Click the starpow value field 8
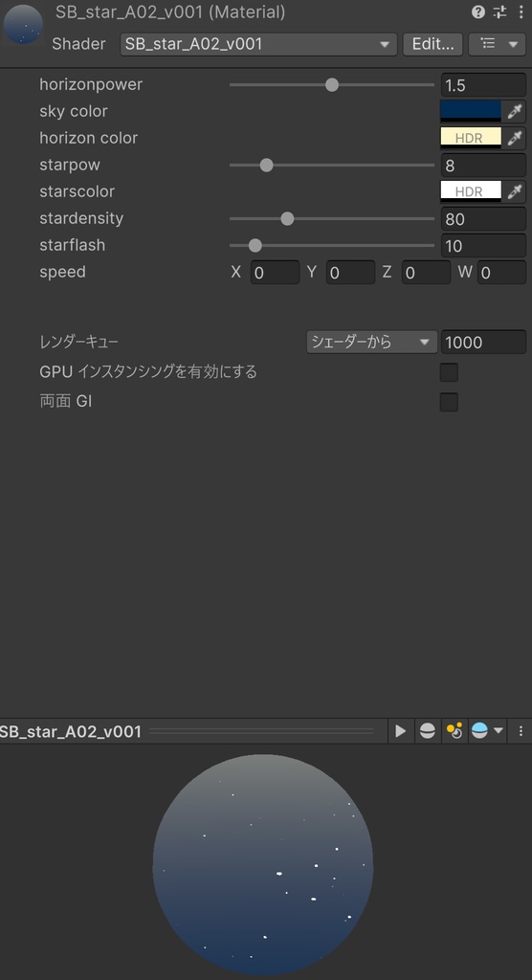532x980 pixels. point(483,165)
